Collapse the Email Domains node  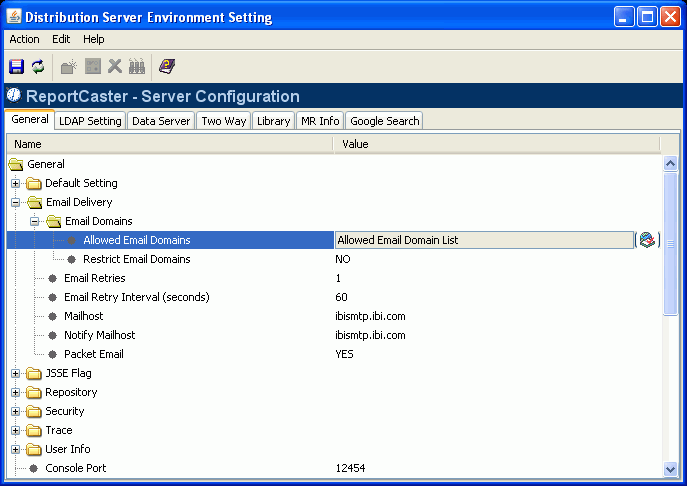[35, 221]
